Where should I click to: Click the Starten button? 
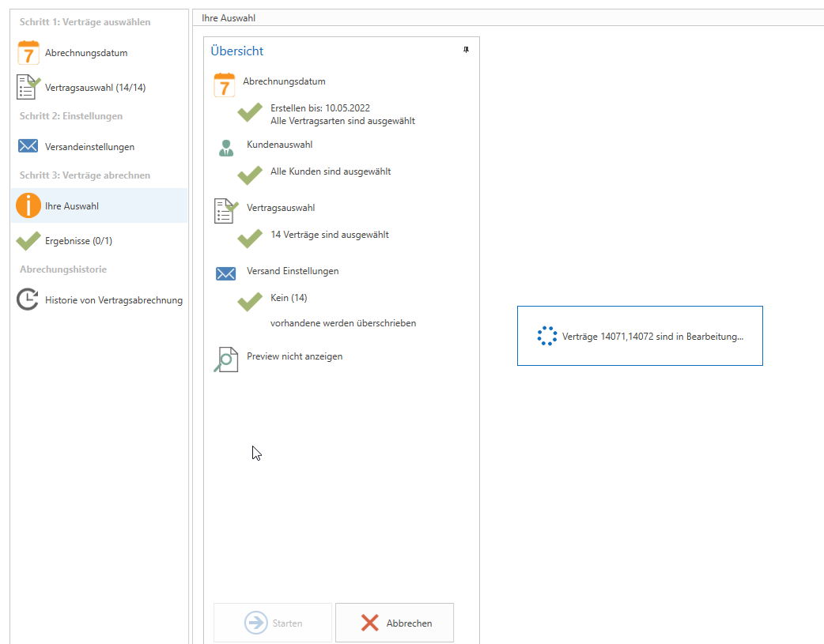(273, 623)
